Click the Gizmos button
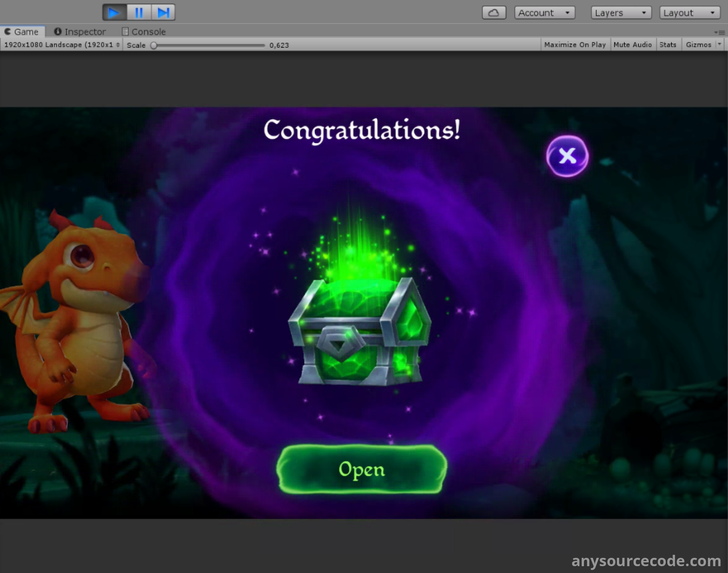This screenshot has width=728, height=573. click(x=698, y=45)
